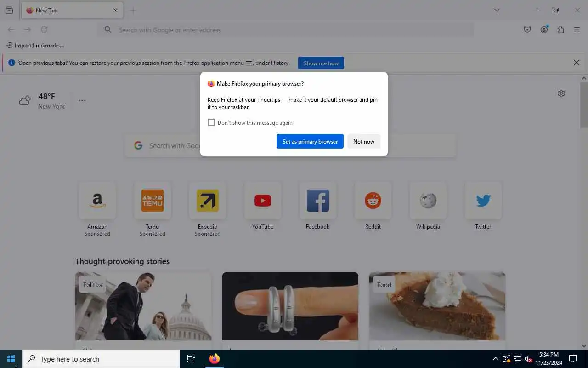
Task: Click the address bar search field
Action: 286,29
